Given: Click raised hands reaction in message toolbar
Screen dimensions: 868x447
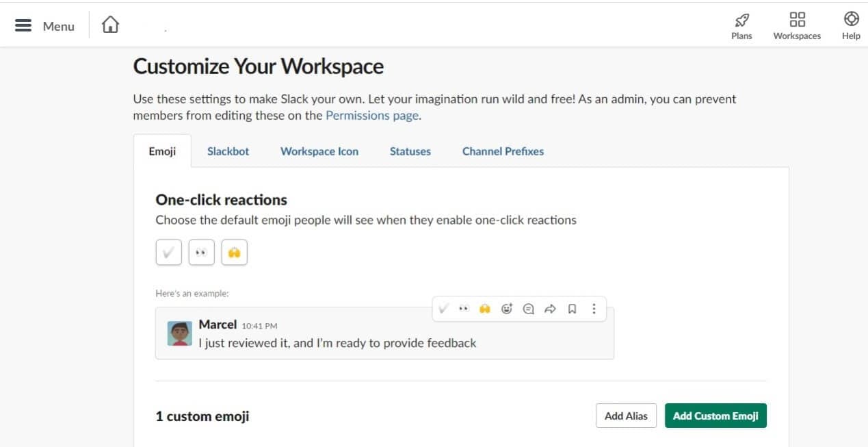Looking at the screenshot, I should (485, 309).
